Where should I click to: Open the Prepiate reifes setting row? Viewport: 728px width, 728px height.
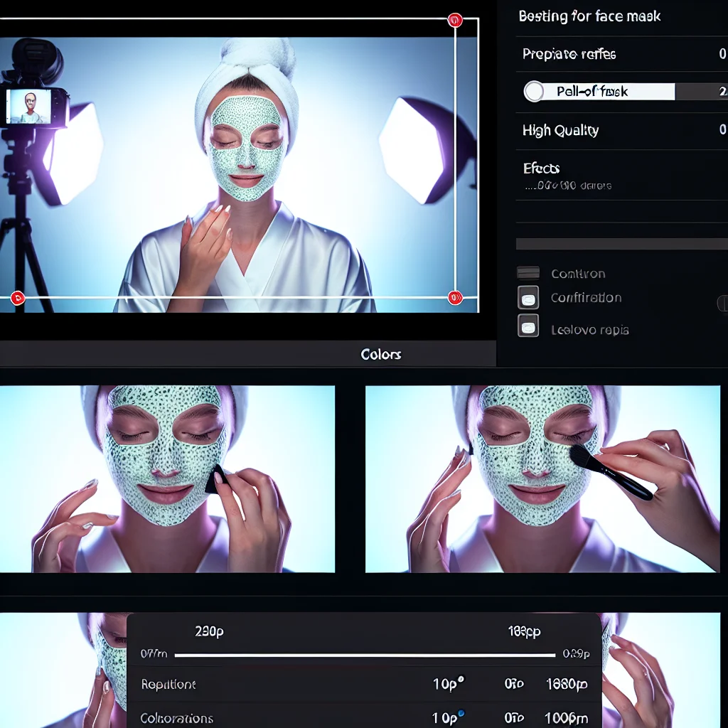tap(621, 54)
